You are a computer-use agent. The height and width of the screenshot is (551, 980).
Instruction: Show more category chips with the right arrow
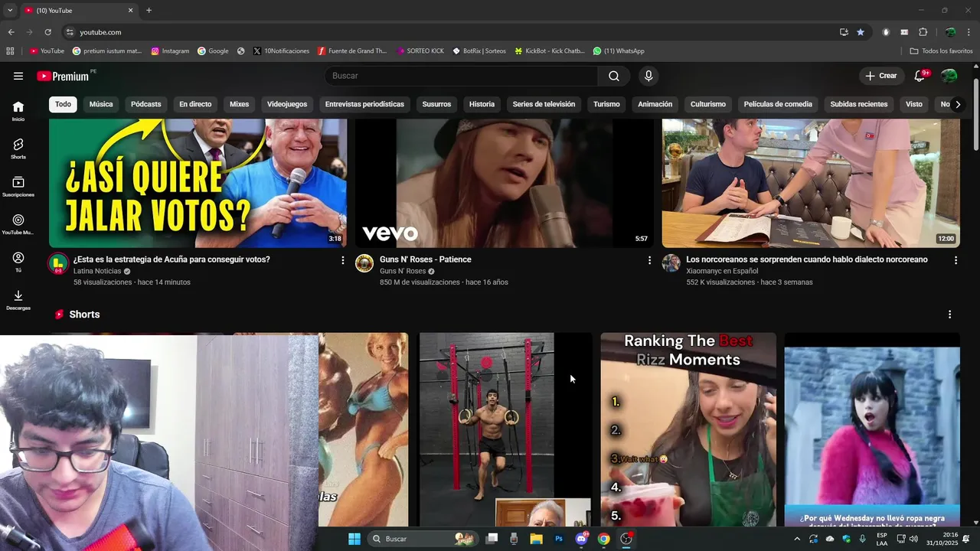[x=957, y=104]
